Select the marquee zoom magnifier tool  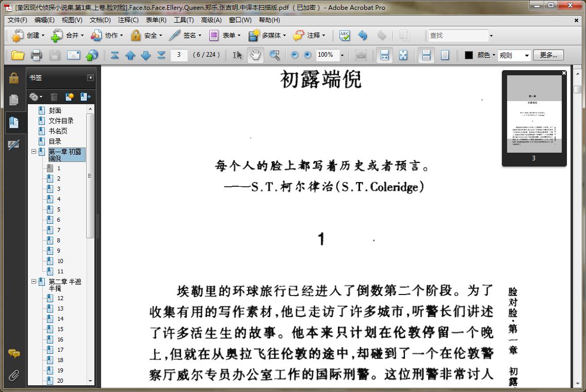pyautogui.click(x=274, y=55)
